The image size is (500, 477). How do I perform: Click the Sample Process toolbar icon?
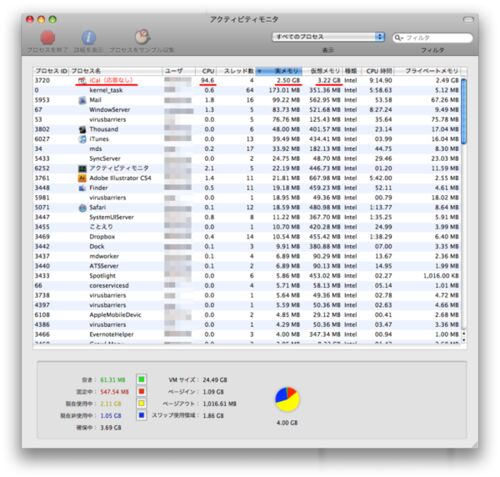tap(142, 37)
